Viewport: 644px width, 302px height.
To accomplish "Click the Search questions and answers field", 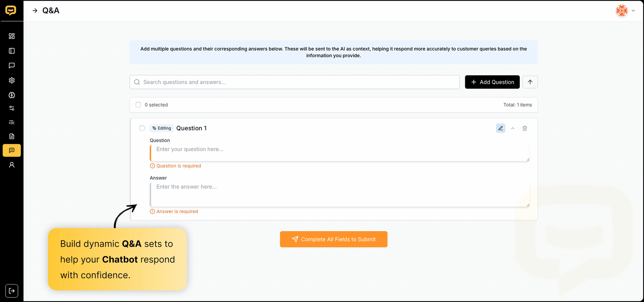I will 294,82.
